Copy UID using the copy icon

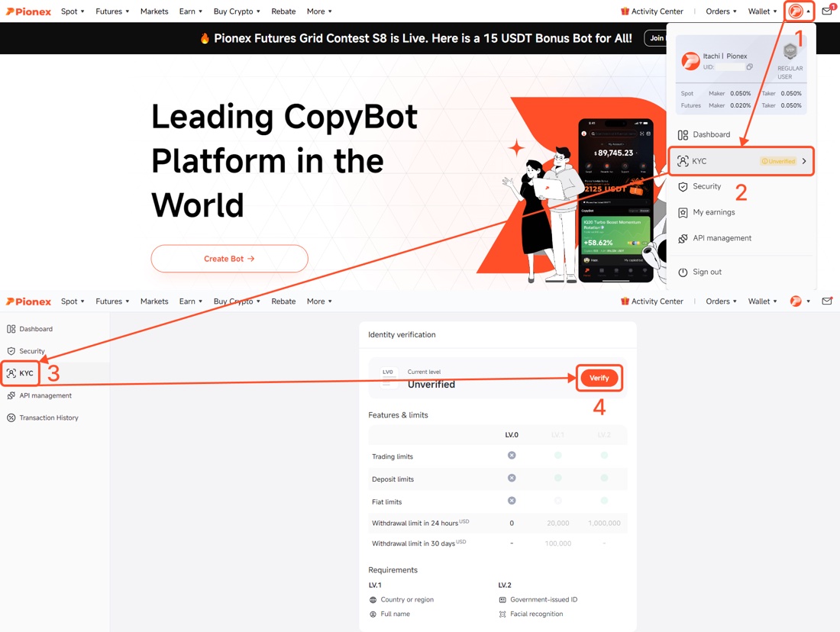(749, 67)
